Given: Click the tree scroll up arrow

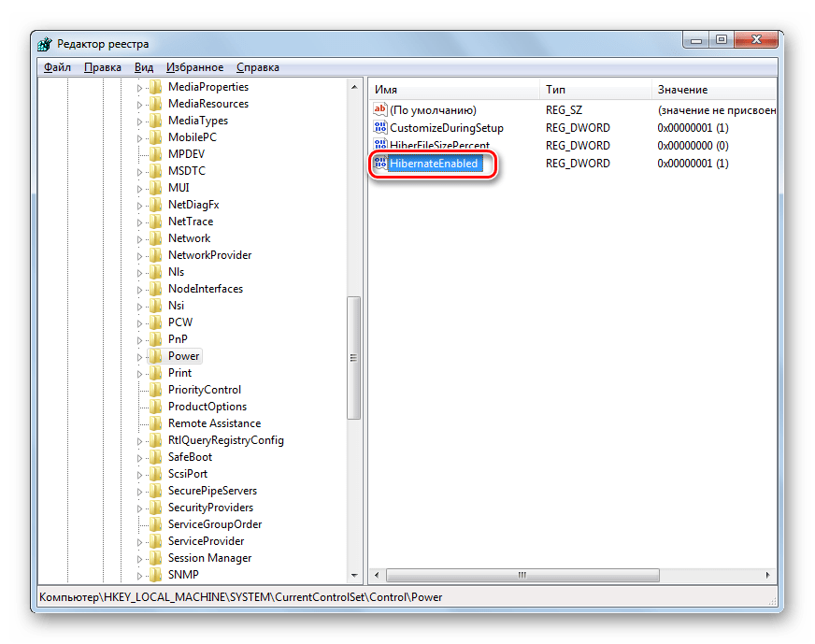Looking at the screenshot, I should [354, 87].
